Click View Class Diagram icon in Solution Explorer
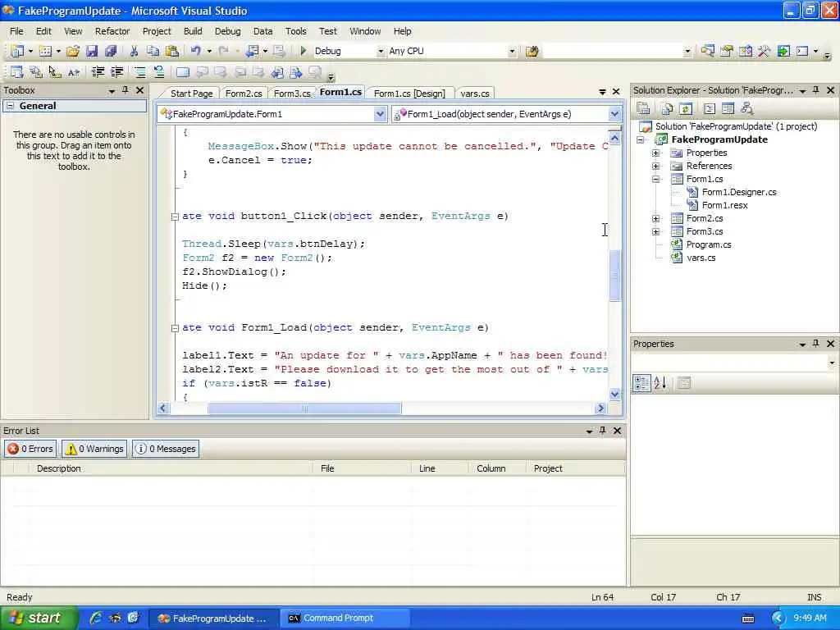This screenshot has width=840, height=630. 746,109
